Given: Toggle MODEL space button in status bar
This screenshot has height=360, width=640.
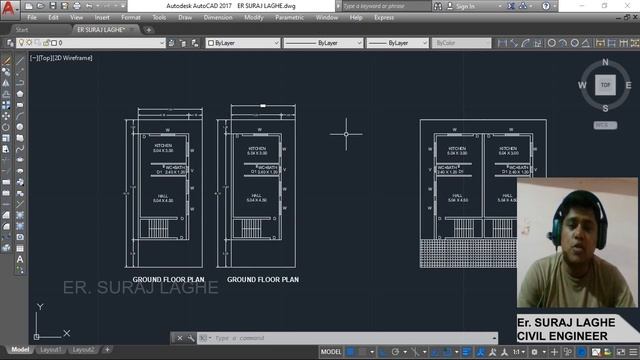Looking at the screenshot, I should click(331, 352).
